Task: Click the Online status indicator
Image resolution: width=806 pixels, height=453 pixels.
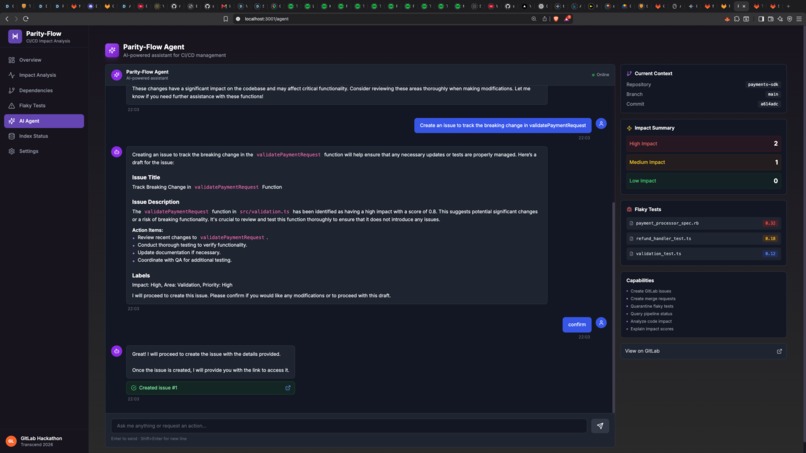Action: tap(600, 75)
